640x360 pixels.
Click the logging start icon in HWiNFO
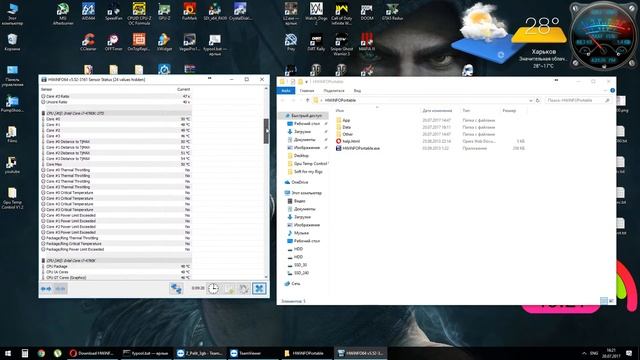229,289
